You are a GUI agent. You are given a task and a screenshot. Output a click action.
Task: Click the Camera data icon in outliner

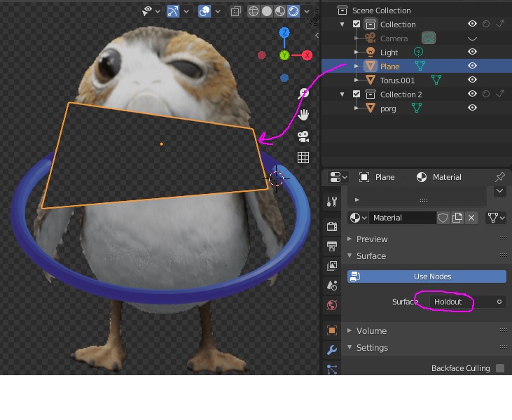click(x=429, y=38)
